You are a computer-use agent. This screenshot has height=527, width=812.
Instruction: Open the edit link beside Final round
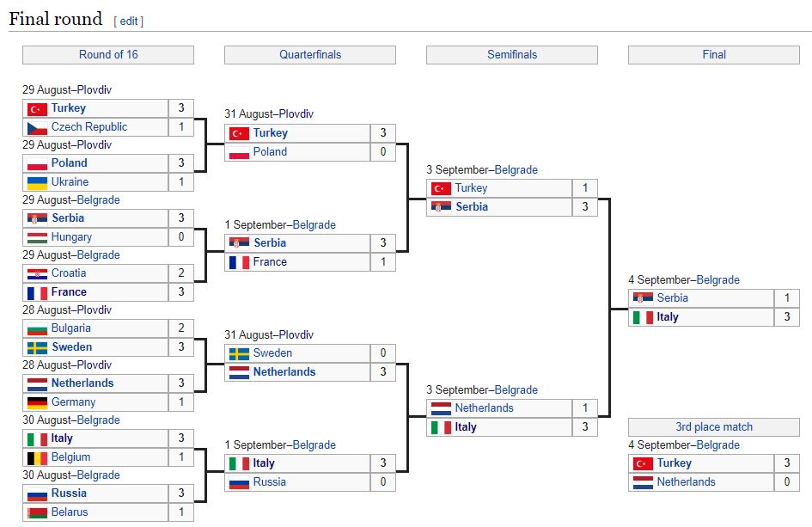point(128,21)
